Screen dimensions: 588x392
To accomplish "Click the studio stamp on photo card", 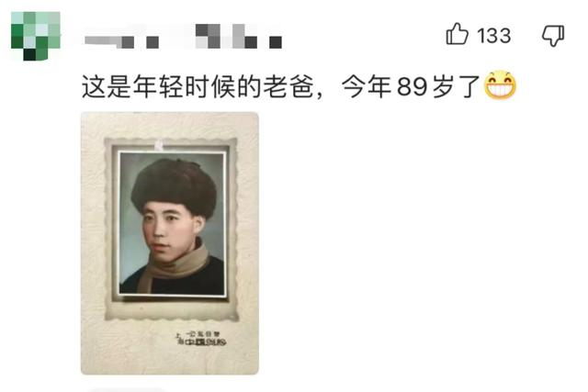I will click(x=200, y=339).
